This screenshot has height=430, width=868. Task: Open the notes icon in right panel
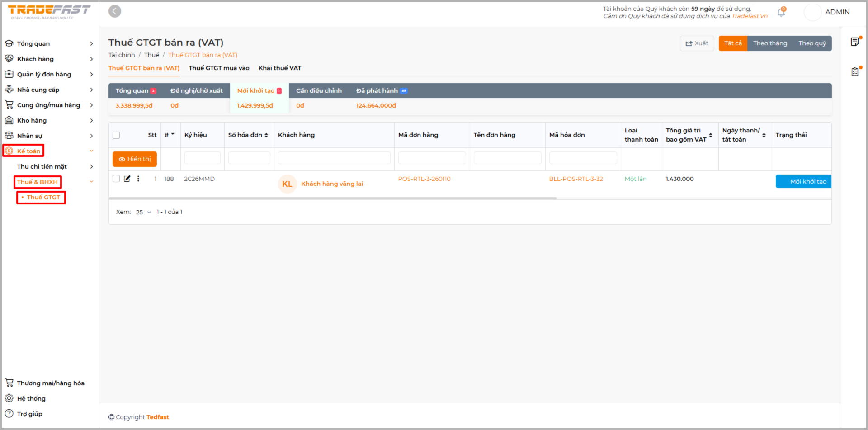(855, 42)
